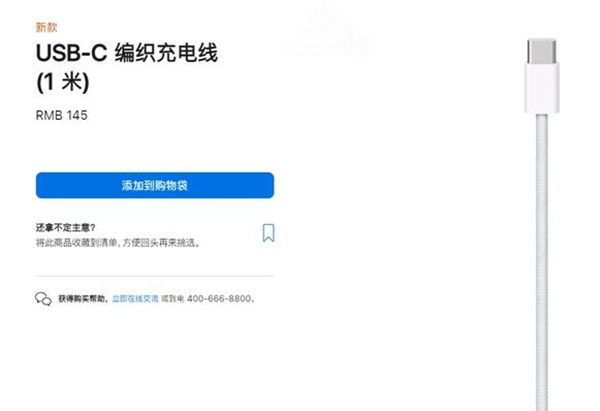
Task: Select the (1 米) length text in title
Action: (63, 82)
